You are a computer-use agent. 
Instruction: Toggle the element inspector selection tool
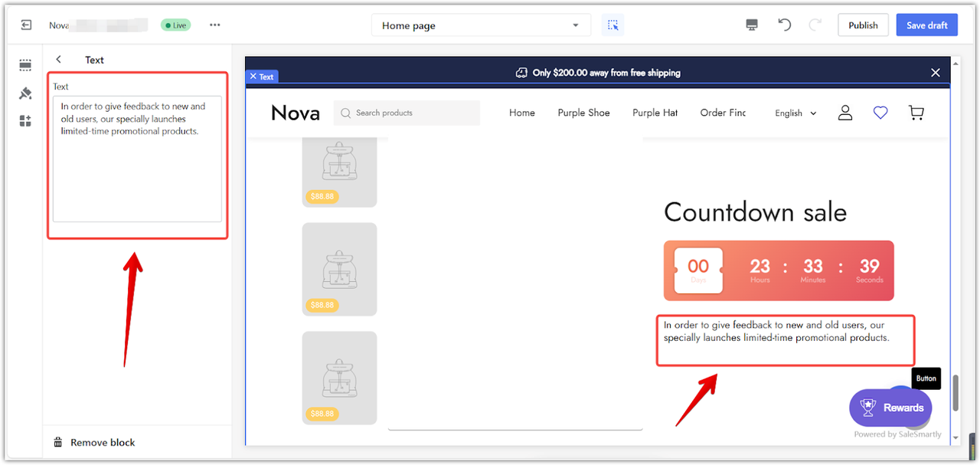pos(612,25)
